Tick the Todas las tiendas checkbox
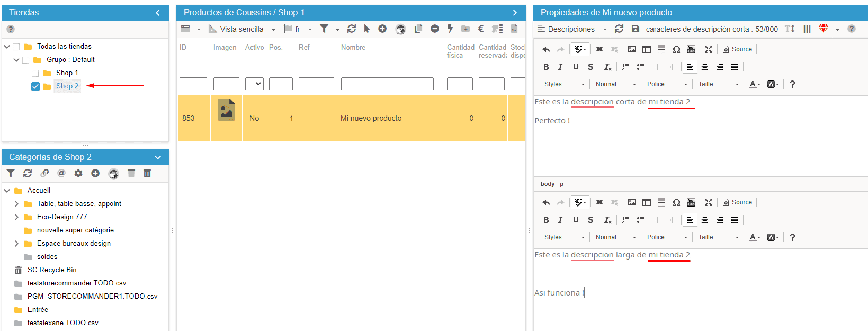Screen dimensions: 868x331 [x=16, y=47]
